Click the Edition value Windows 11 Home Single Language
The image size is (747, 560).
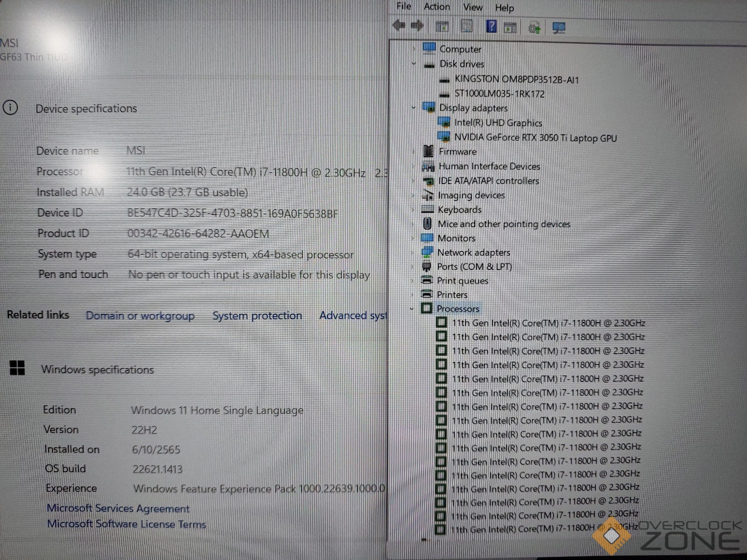pos(217,410)
